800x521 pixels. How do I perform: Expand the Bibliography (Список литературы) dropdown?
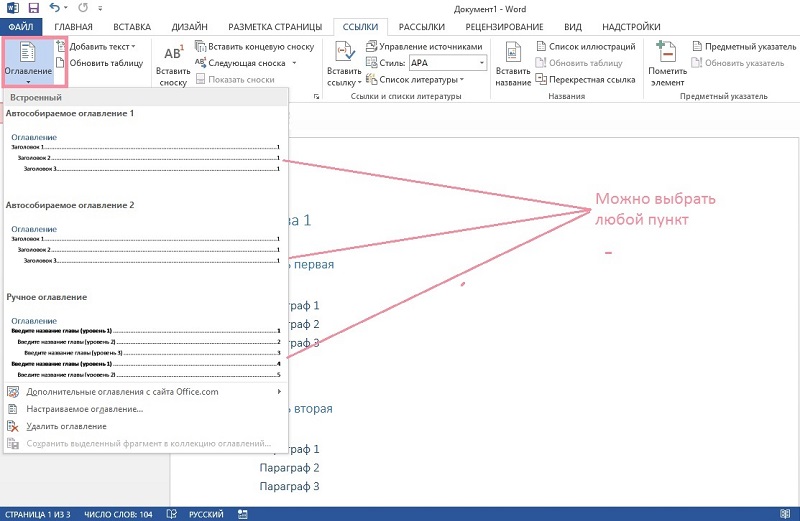(x=461, y=80)
